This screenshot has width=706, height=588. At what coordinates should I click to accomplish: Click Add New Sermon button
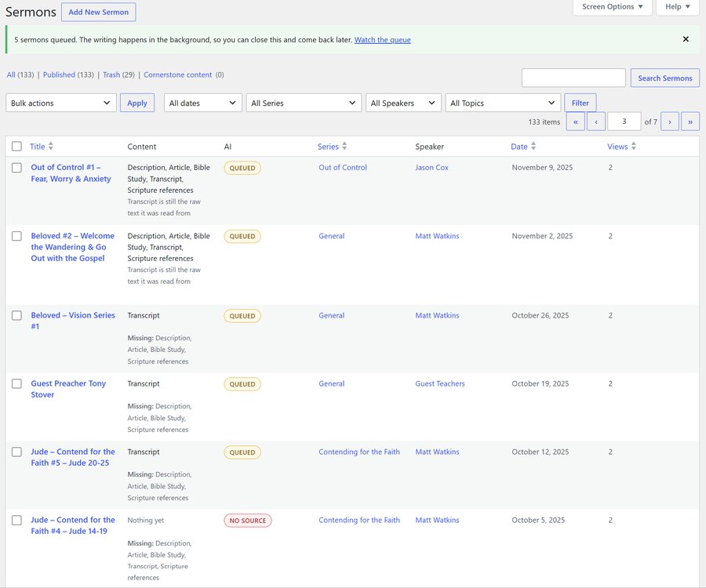(99, 12)
